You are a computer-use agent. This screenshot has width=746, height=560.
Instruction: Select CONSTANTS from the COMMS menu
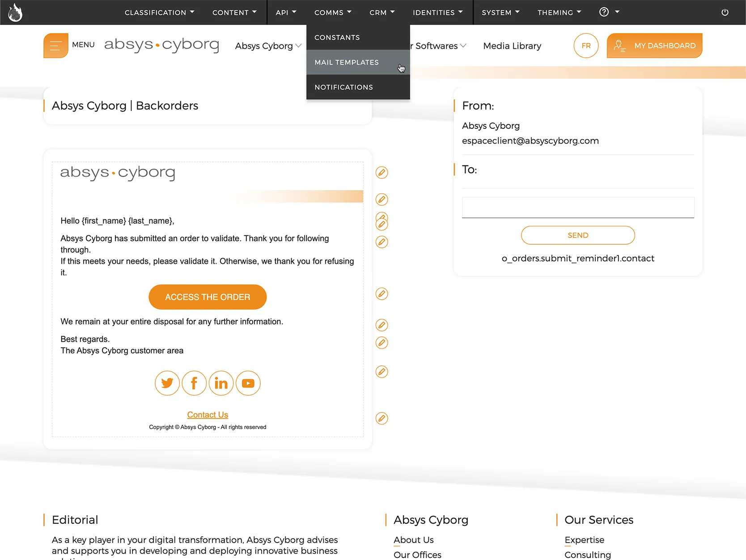pos(358,37)
